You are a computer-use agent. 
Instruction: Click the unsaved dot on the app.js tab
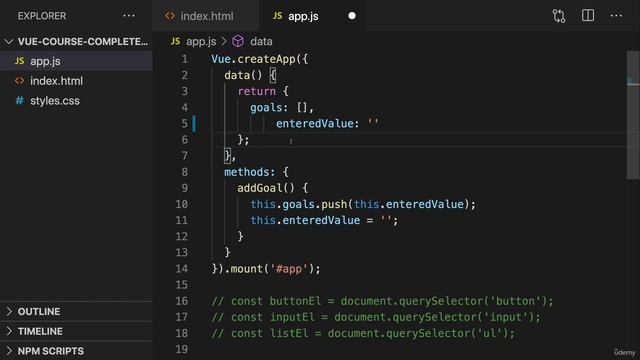352,16
